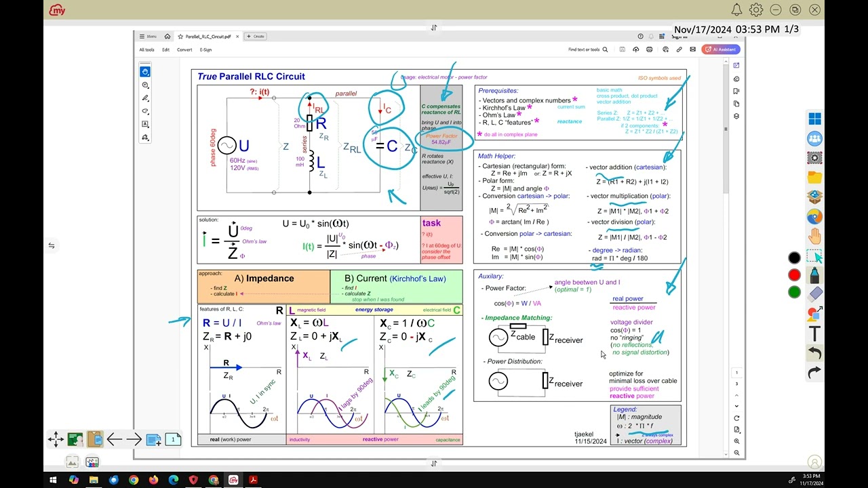Click the move arrows icon in bottom-left toolbar
The height and width of the screenshot is (488, 868).
[x=56, y=439]
